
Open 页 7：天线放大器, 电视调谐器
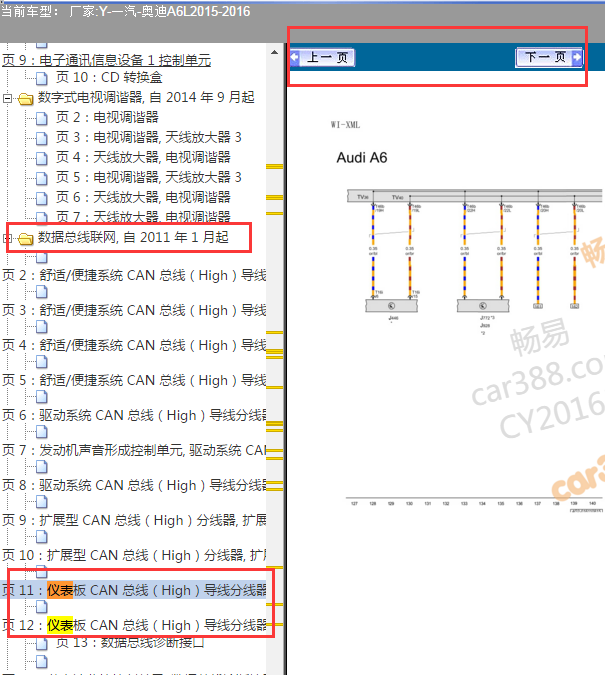(x=143, y=217)
